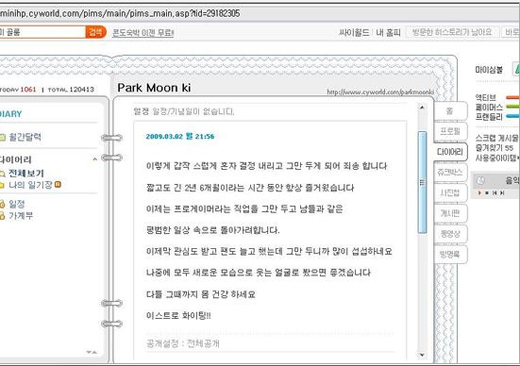Click the music panel disc icon
The width and height of the screenshot is (520, 366).
click(481, 181)
